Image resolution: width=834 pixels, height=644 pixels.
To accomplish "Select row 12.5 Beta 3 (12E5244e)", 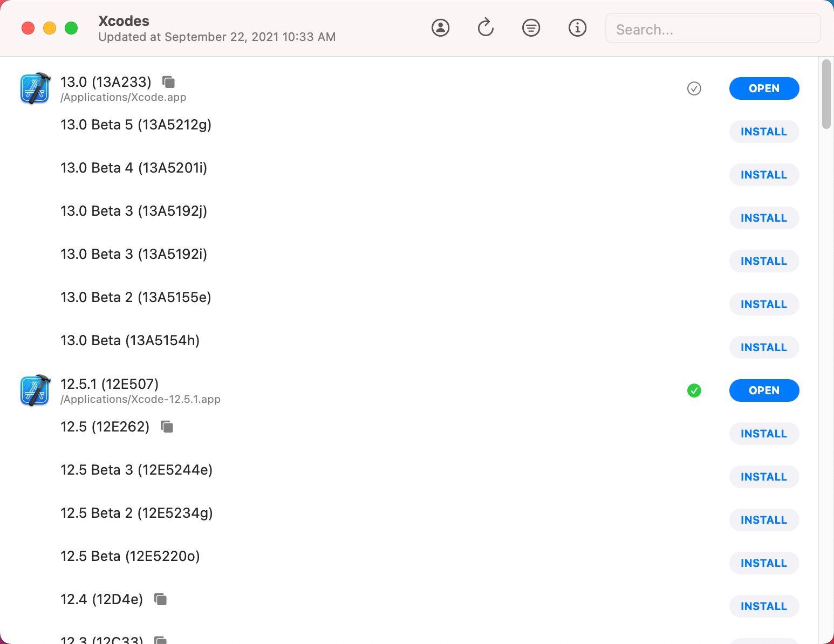I will (136, 470).
